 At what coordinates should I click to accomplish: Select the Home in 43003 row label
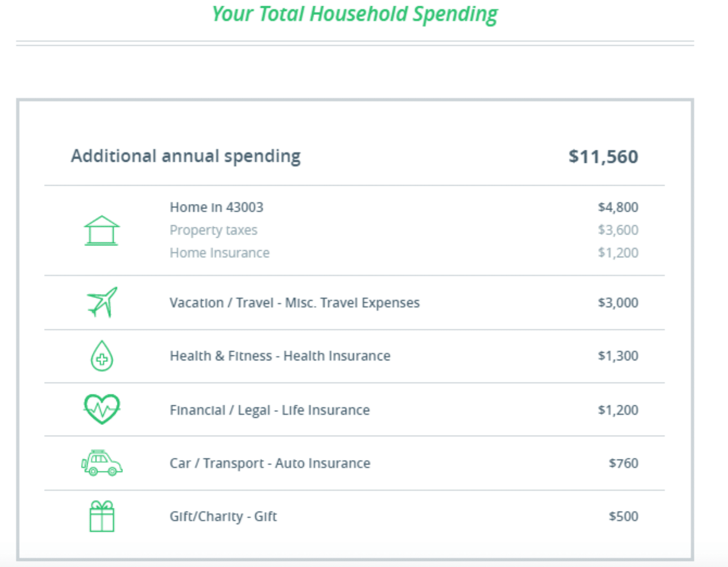tap(216, 207)
